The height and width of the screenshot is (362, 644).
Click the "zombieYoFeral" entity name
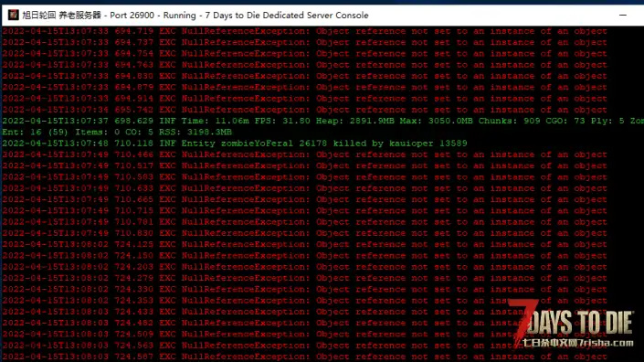tap(257, 144)
